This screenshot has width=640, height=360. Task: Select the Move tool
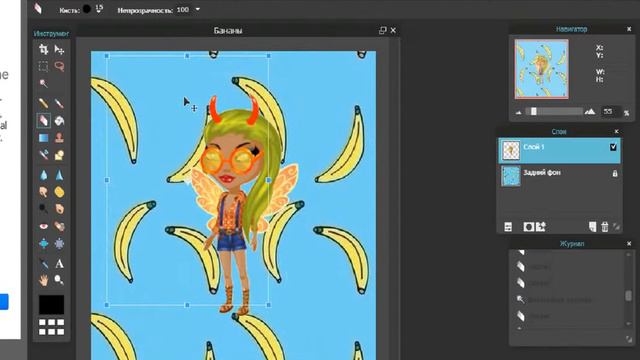point(59,50)
